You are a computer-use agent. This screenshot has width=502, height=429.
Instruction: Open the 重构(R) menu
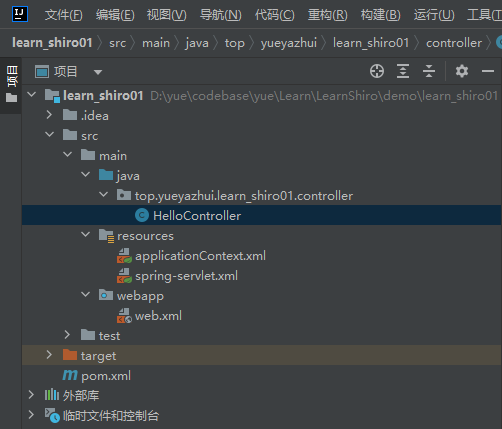pyautogui.click(x=327, y=15)
